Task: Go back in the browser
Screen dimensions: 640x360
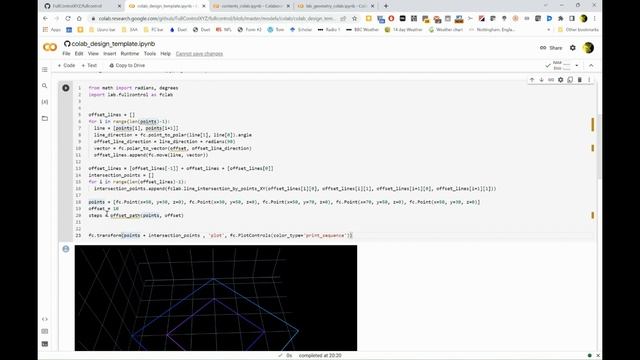Action: [45, 18]
